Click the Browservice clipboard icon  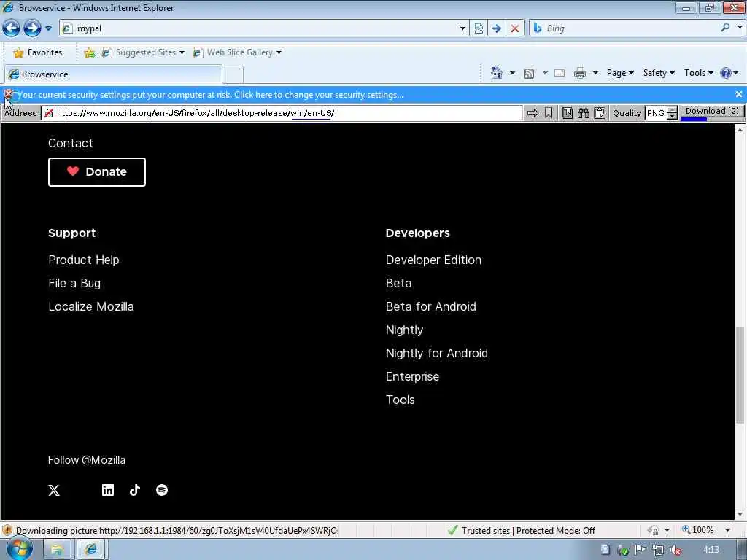pyautogui.click(x=600, y=113)
